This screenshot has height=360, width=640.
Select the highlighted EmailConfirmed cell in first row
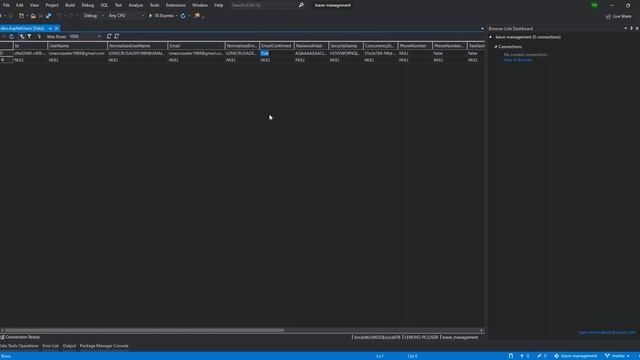[276, 53]
